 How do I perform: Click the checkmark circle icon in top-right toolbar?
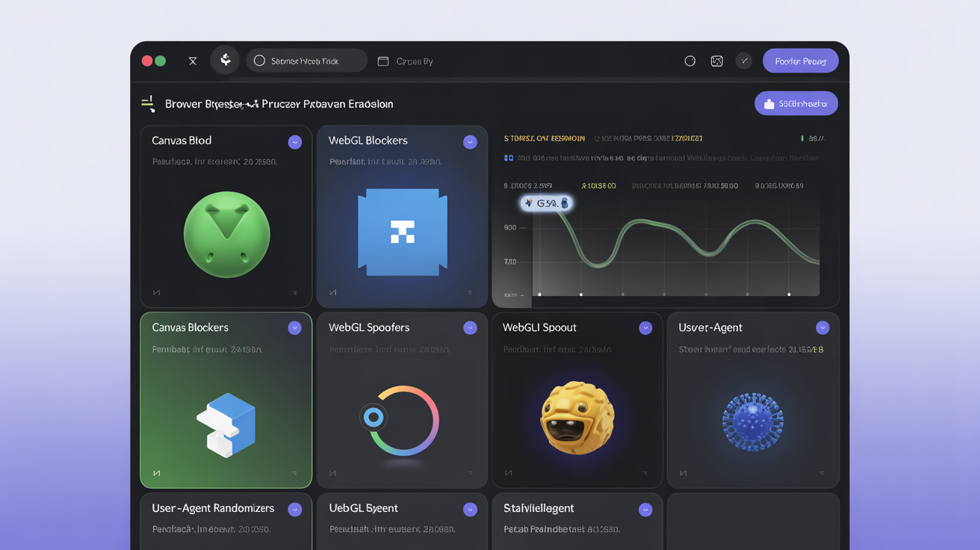tap(744, 61)
